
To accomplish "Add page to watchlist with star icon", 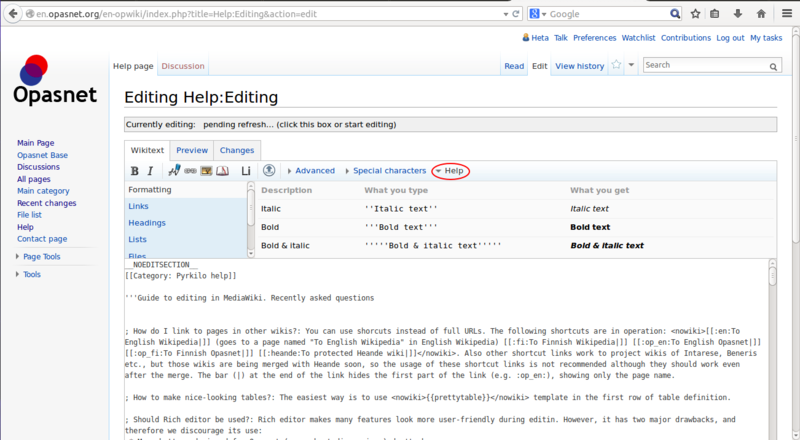I will point(617,65).
